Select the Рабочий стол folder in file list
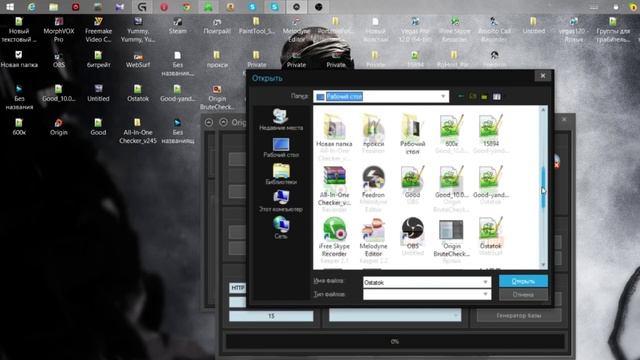The height and width of the screenshot is (360, 640). [x=412, y=134]
